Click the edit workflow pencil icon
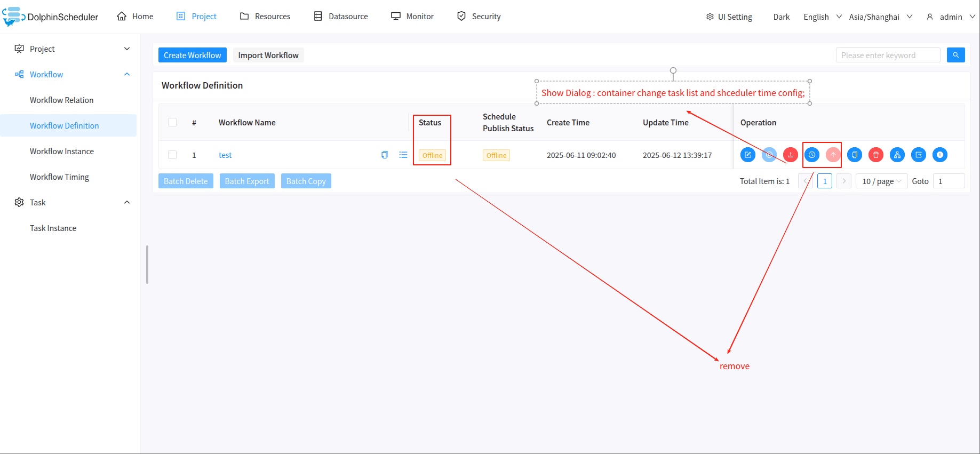Viewport: 980px width, 454px height. pos(748,155)
